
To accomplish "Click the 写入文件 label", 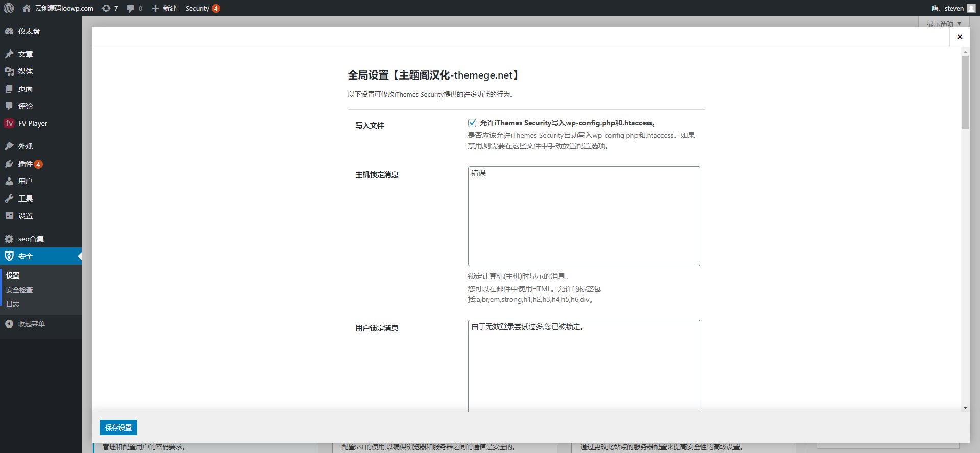I will click(x=370, y=125).
